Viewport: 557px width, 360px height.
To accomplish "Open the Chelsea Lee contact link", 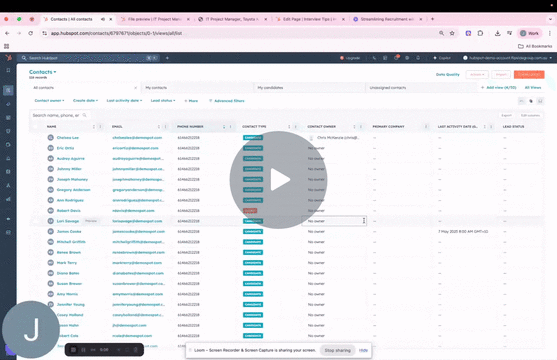I will [68, 138].
